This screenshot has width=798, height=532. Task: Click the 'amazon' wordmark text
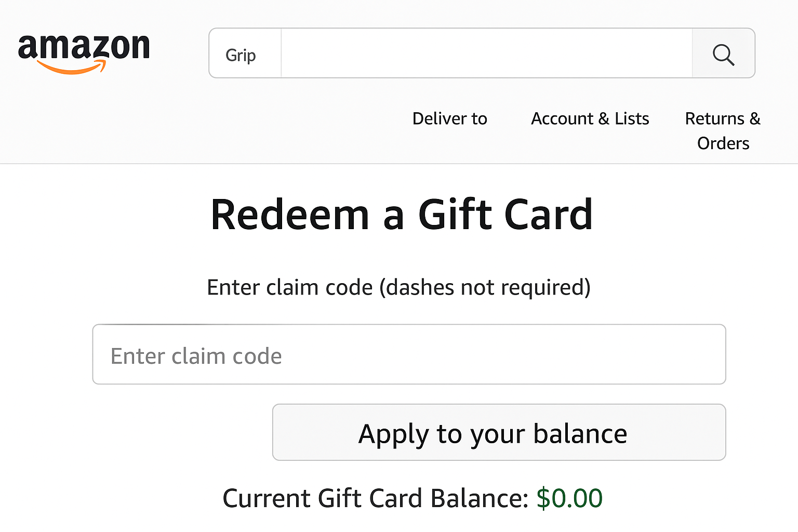pyautogui.click(x=84, y=47)
